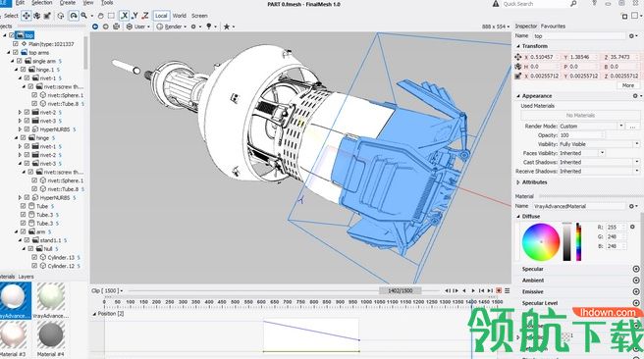Expand the Attributes section

click(518, 182)
